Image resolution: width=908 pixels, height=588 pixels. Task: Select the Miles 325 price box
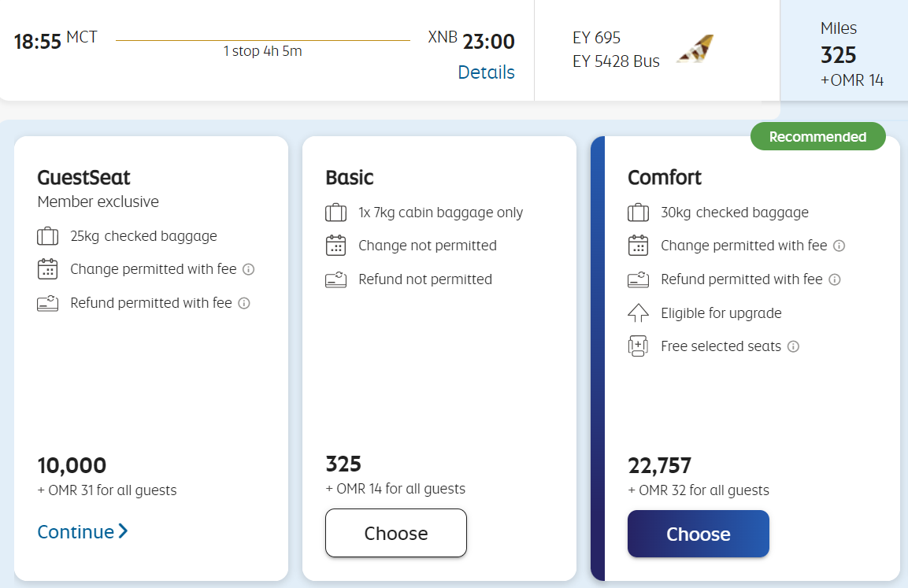tap(843, 54)
